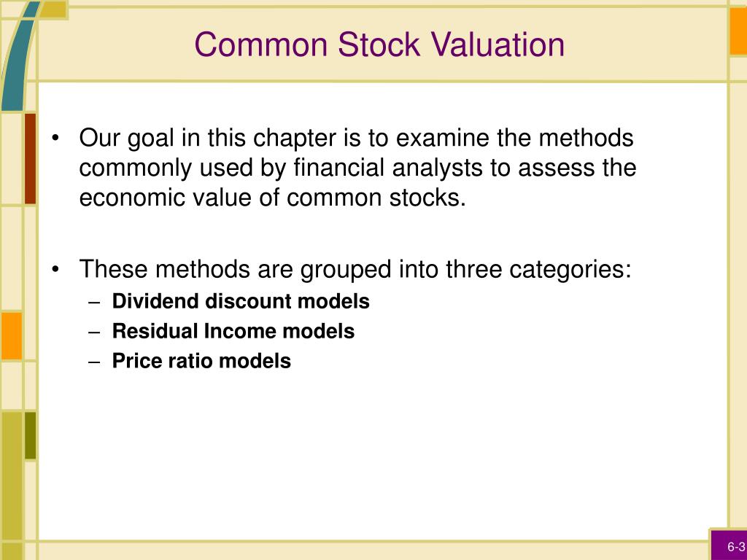Screen dimensions: 747x560
Task: Click the orange rectangle at top right
Action: tap(738, 31)
